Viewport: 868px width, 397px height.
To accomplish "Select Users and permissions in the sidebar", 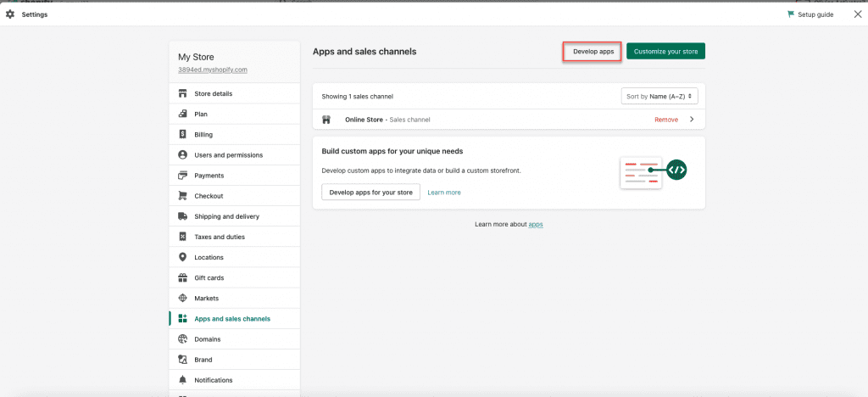I will [235, 155].
